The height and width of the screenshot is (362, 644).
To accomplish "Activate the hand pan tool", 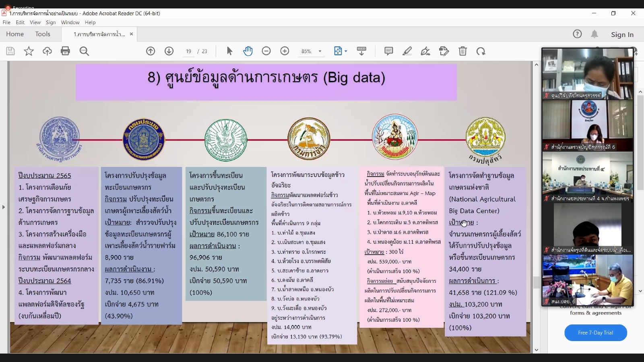I will [x=248, y=51].
